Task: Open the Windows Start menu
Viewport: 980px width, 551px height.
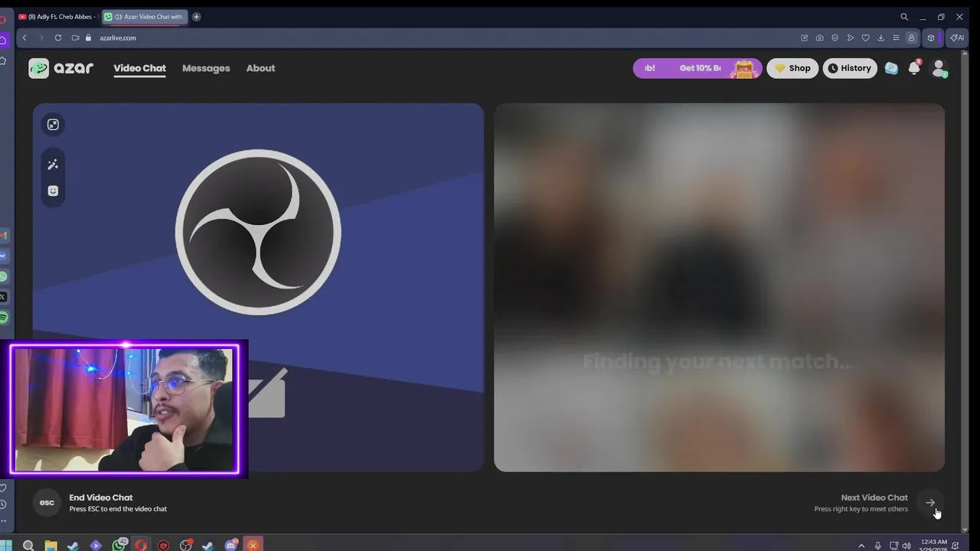Action: pos(6,546)
